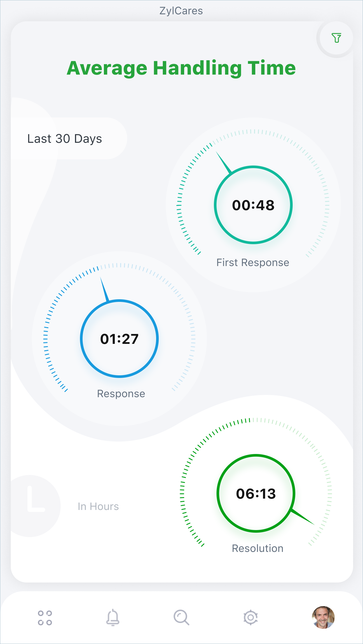
Task: Open the settings gear icon
Action: click(250, 617)
